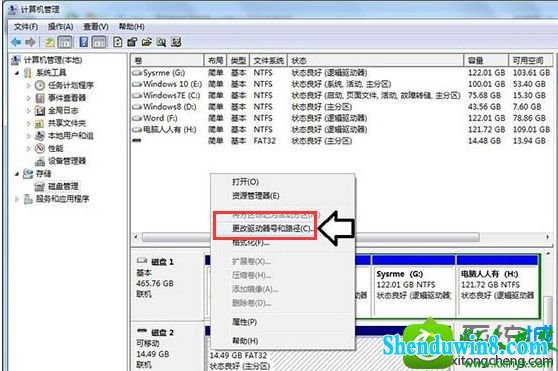The image size is (558, 371).
Task: Click the 本地用户和组 users icon
Action: click(40, 136)
